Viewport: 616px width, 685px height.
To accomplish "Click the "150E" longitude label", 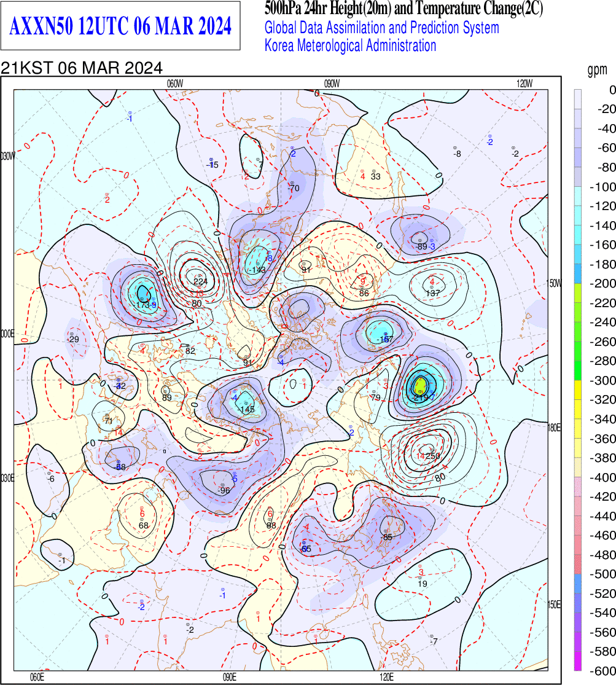I will (x=555, y=605).
